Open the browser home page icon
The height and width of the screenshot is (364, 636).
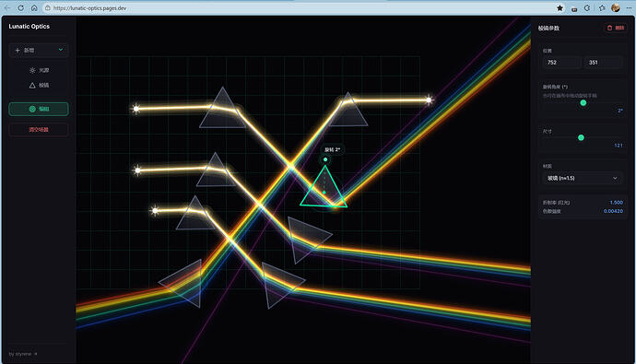coord(34,7)
